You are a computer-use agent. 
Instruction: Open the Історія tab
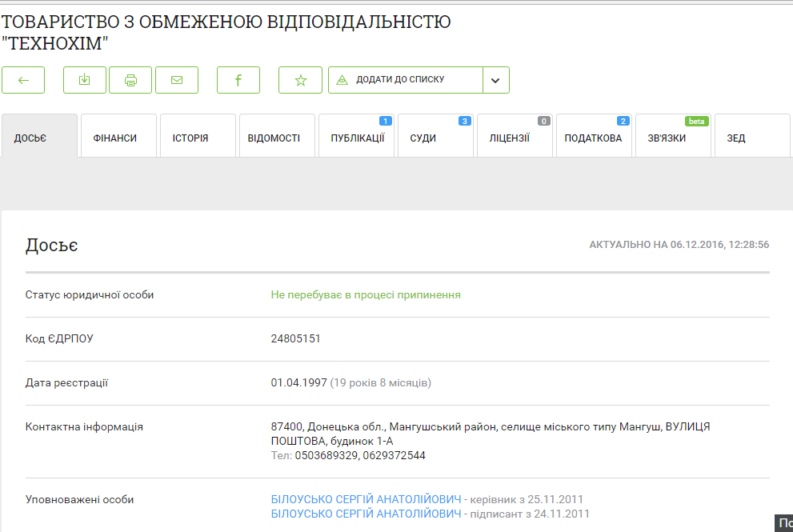pyautogui.click(x=190, y=138)
